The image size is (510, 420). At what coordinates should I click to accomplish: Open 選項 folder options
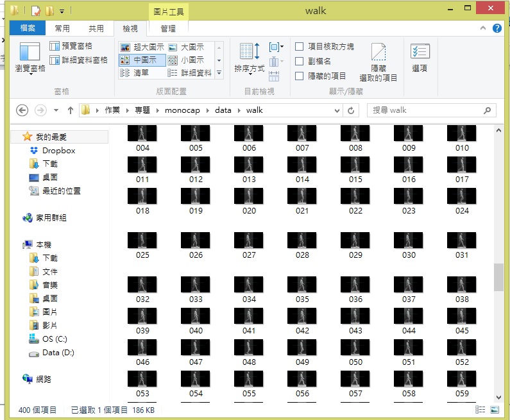(x=420, y=58)
